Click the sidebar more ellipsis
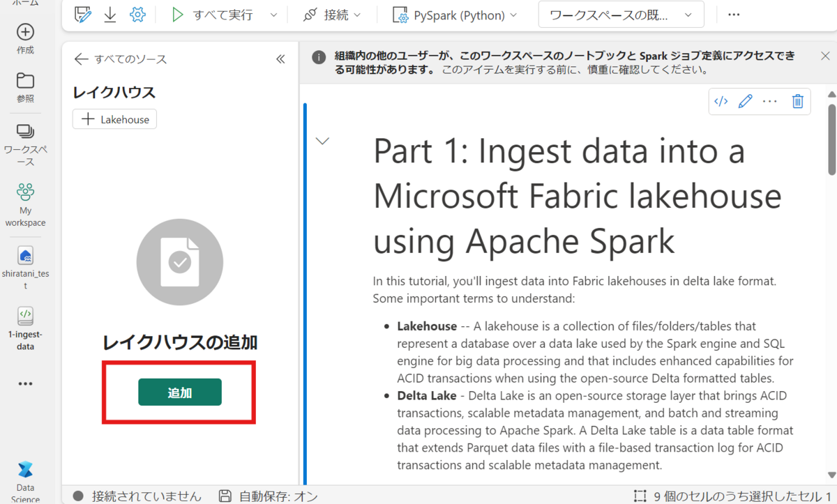Viewport: 837px width, 504px height. tap(25, 383)
